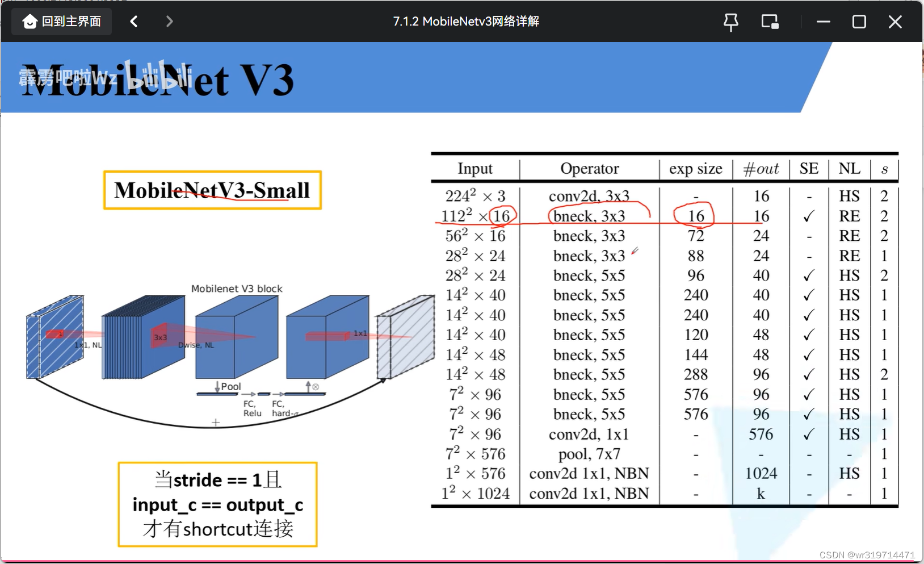Click the s stride column header
This screenshot has width=924, height=564.
[x=884, y=169]
